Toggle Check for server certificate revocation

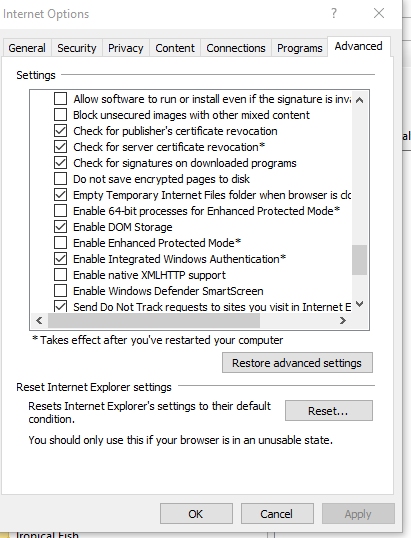pyautogui.click(x=61, y=147)
